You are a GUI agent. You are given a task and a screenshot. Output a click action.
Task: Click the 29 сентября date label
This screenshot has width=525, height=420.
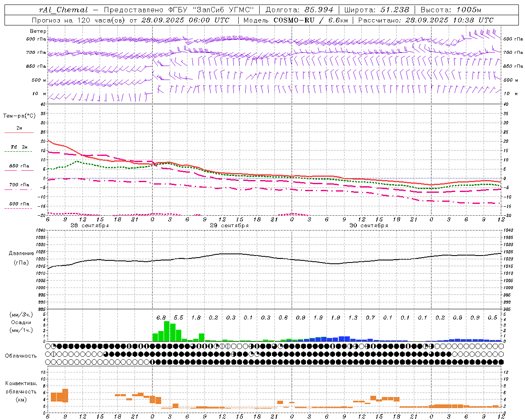tap(229, 226)
